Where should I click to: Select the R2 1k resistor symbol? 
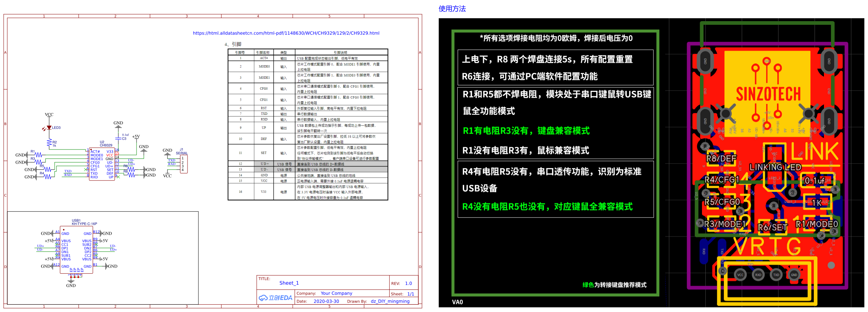(x=50, y=143)
